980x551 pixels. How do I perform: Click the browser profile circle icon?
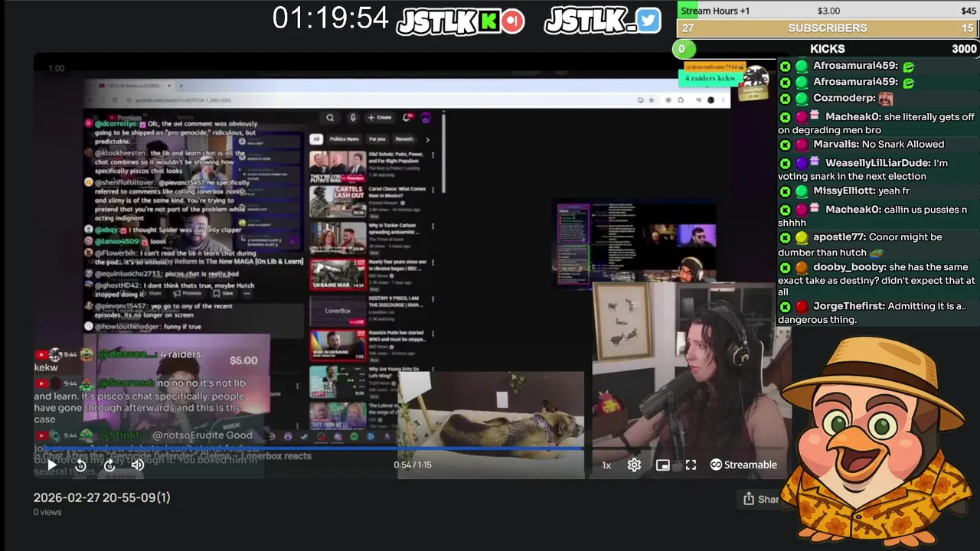point(710,99)
